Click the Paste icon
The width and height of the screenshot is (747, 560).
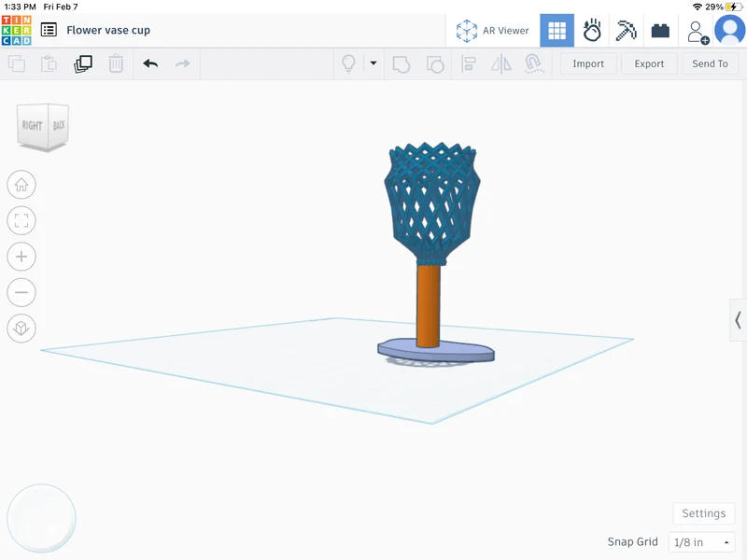pyautogui.click(x=49, y=63)
